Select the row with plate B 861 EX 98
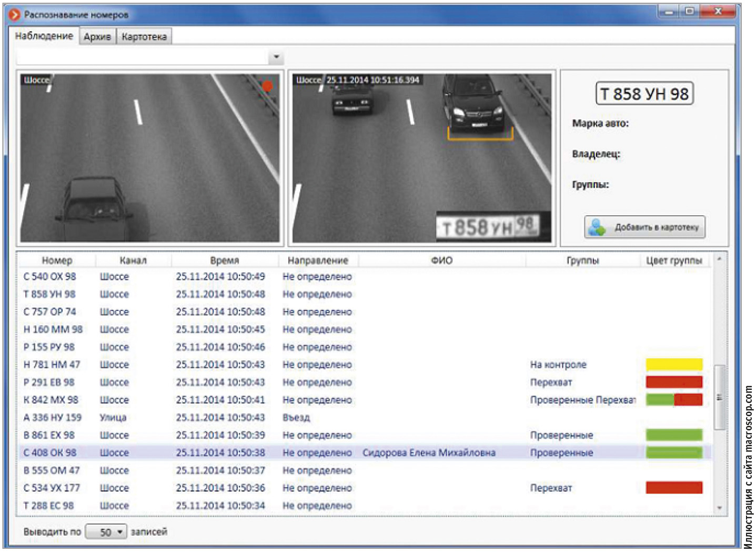The image size is (756, 553). [x=365, y=435]
